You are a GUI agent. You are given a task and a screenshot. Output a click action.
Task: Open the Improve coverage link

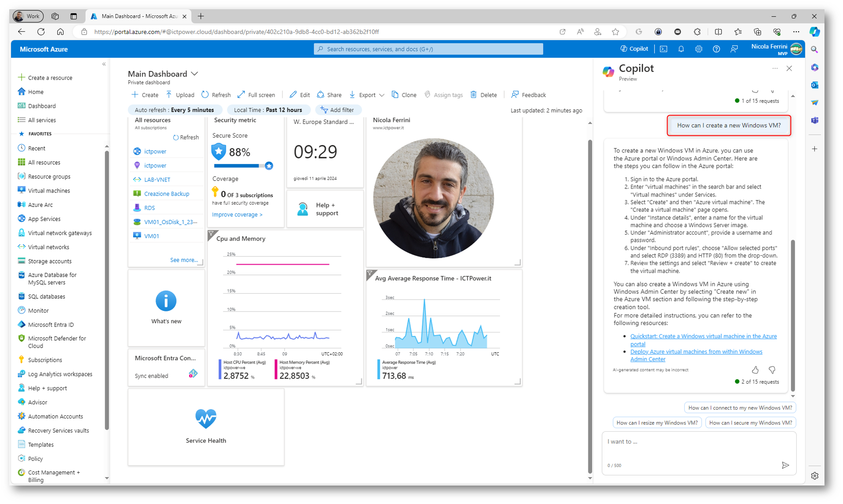pos(237,215)
